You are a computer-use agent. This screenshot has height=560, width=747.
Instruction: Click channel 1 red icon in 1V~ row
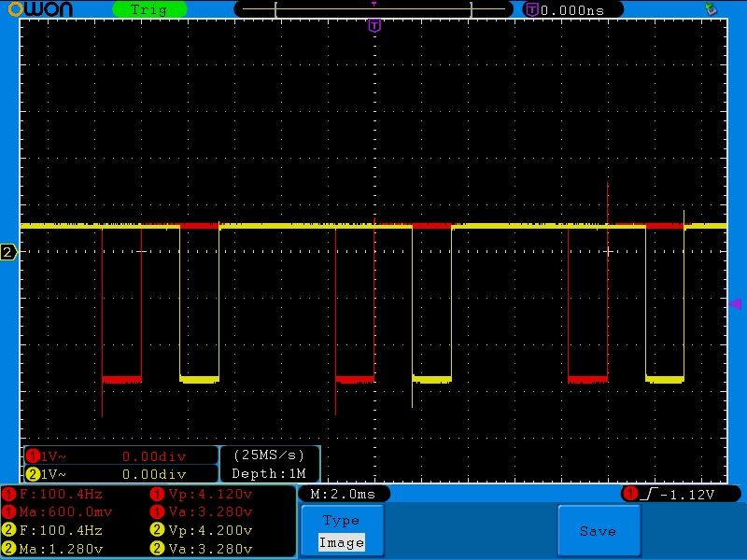(33, 456)
